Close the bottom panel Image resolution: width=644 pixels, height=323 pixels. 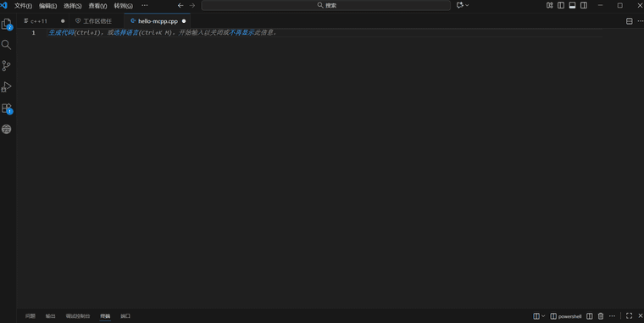pyautogui.click(x=641, y=315)
